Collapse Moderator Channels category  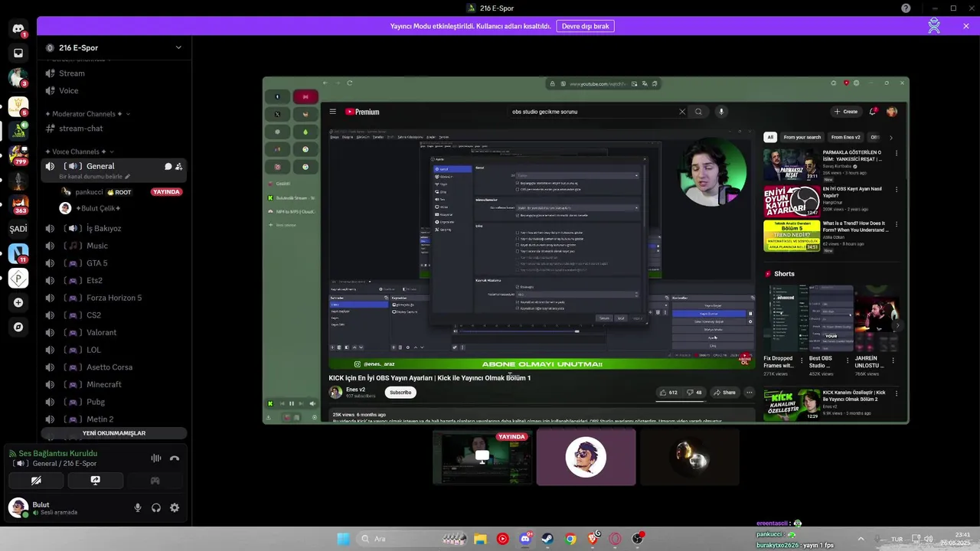coord(87,114)
